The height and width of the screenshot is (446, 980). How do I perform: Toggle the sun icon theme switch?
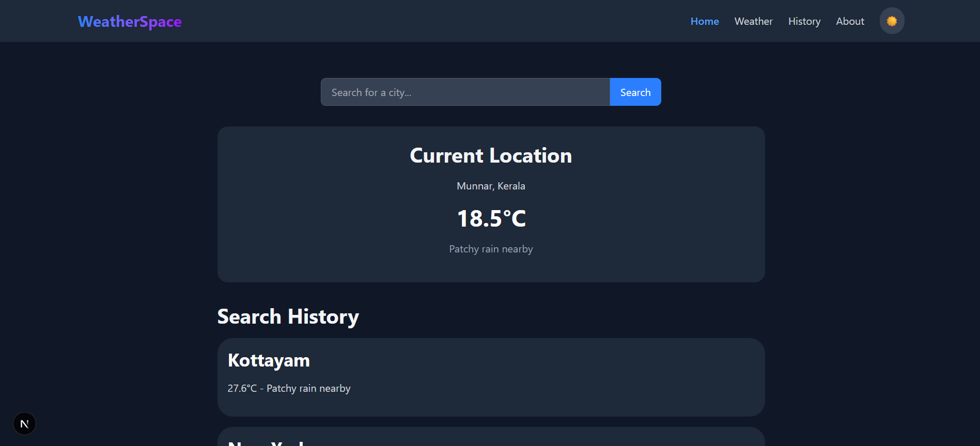(892, 21)
